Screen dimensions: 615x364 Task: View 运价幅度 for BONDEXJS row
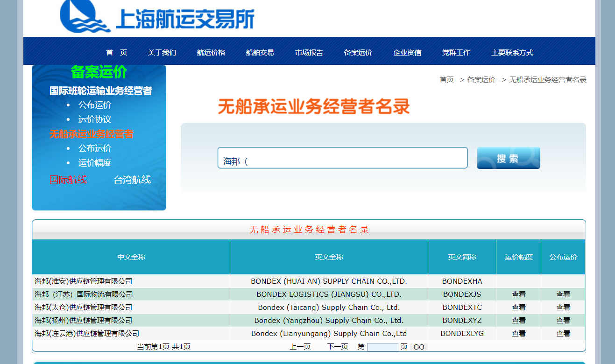point(518,294)
